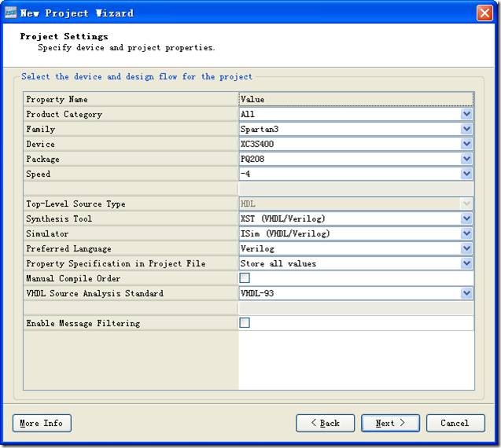Expand the Preferred Language dropdown
This screenshot has height=448, width=501.
pos(466,248)
